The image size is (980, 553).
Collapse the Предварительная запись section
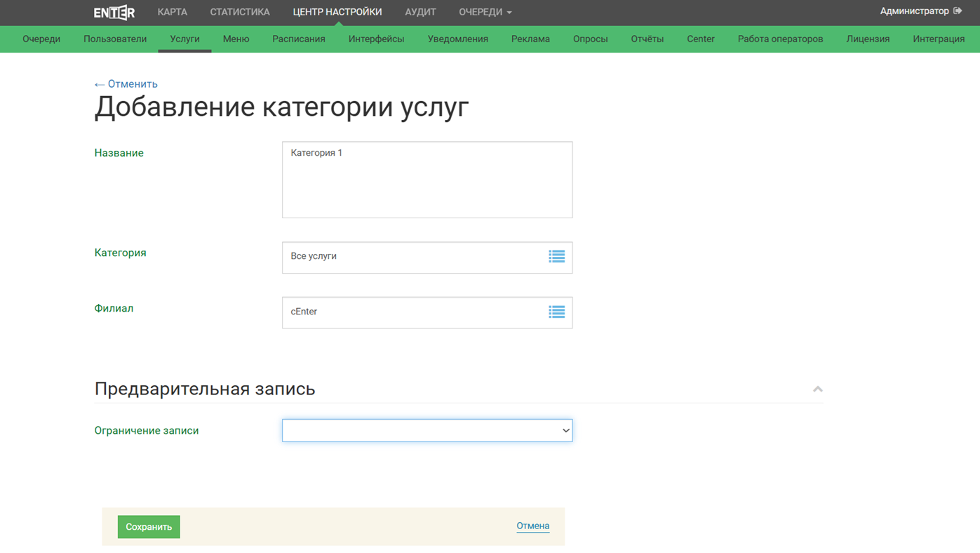coord(817,389)
